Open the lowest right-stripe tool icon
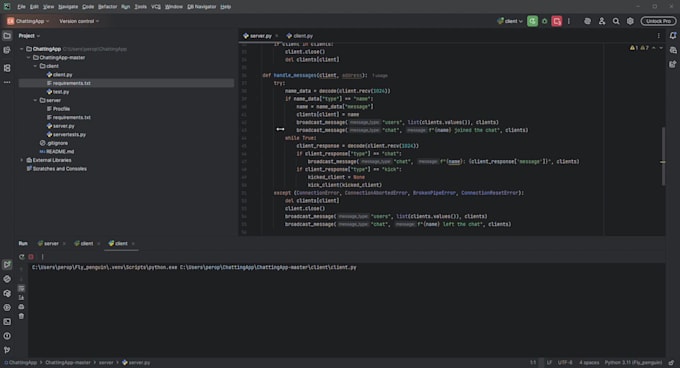The image size is (680, 368). point(673,64)
